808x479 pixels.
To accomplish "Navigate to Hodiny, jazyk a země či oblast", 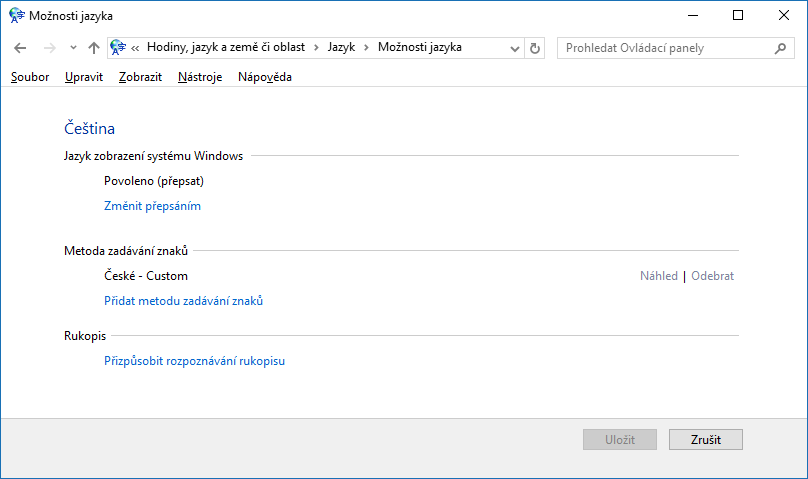I will click(x=226, y=47).
